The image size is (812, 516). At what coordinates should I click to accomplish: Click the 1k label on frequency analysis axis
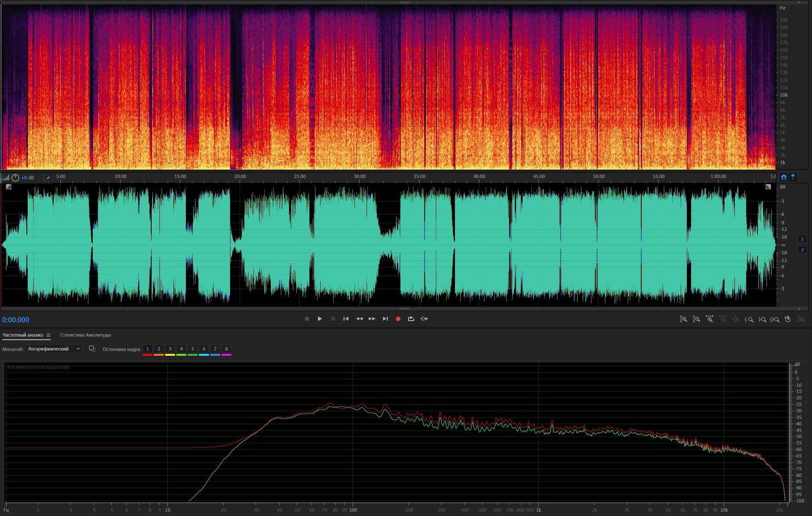coord(539,510)
